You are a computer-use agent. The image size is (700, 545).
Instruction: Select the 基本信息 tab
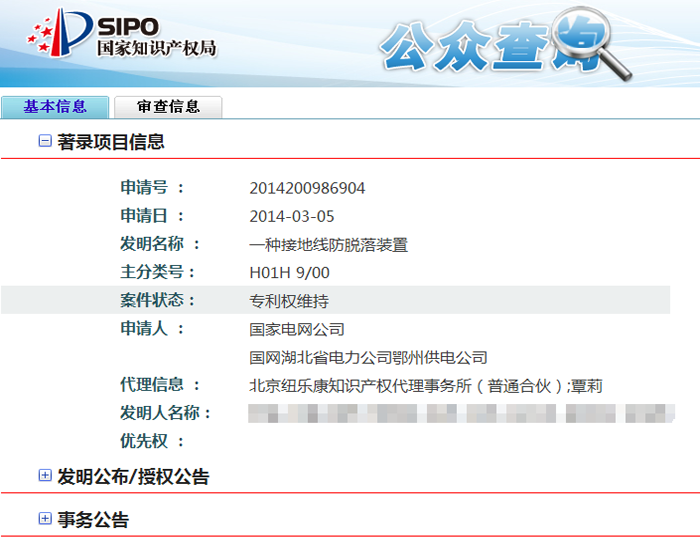[55, 106]
